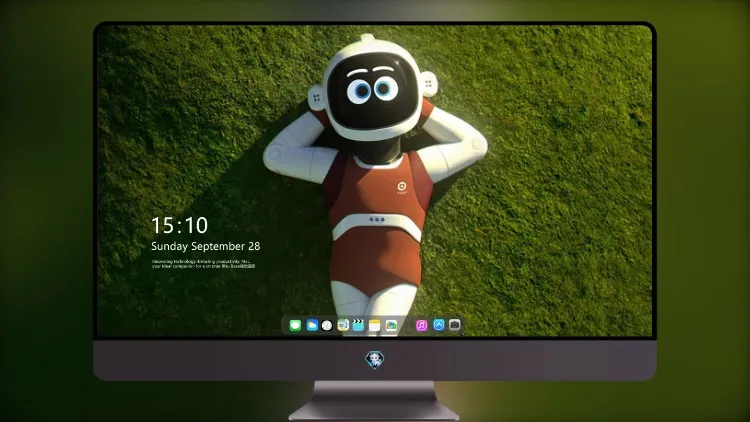Viewport: 750px width, 422px height.
Task: Click the circular logo on robot's chest
Action: [x=402, y=187]
